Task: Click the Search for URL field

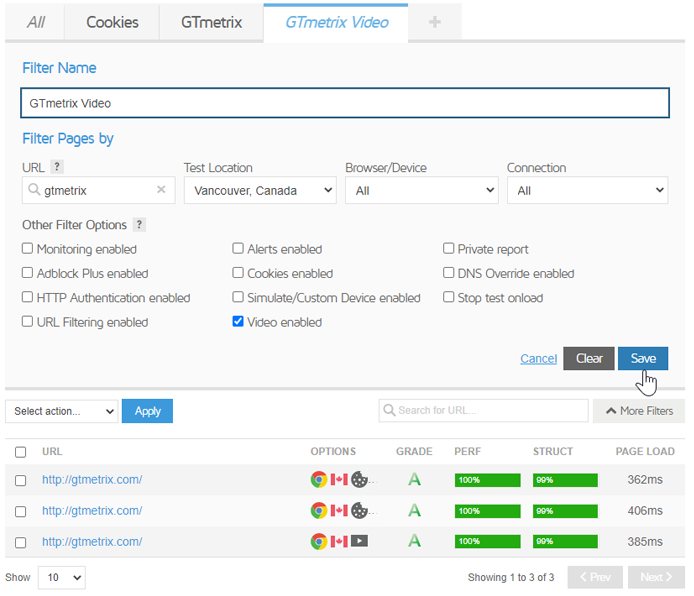Action: click(483, 411)
